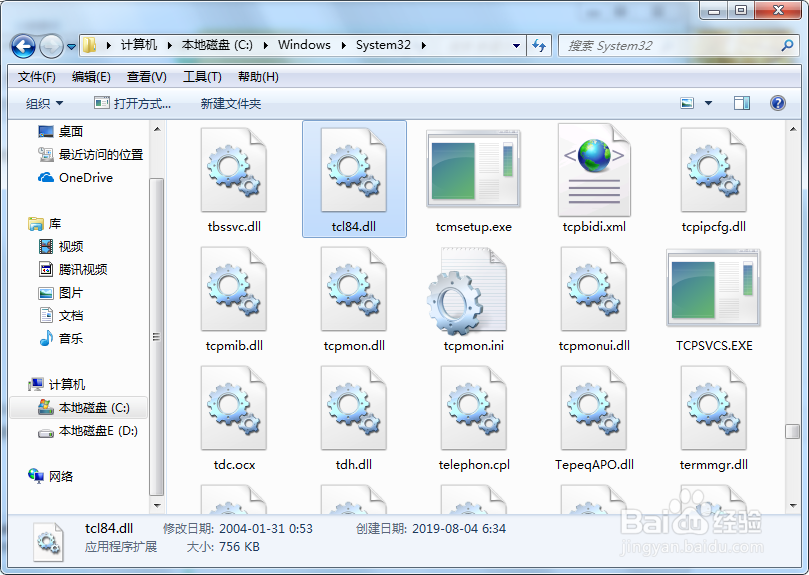Select 腾讯视频 in the navigation pane
The image size is (809, 575).
point(73,269)
